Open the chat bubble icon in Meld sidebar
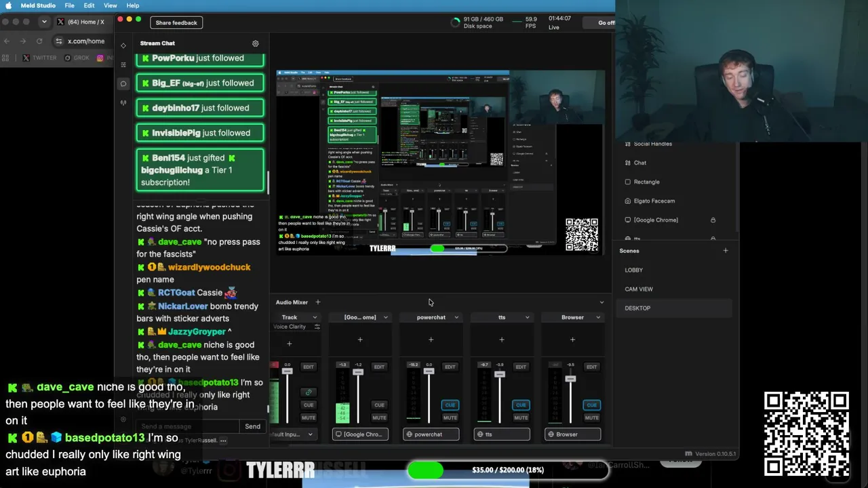The width and height of the screenshot is (868, 488). point(123,84)
